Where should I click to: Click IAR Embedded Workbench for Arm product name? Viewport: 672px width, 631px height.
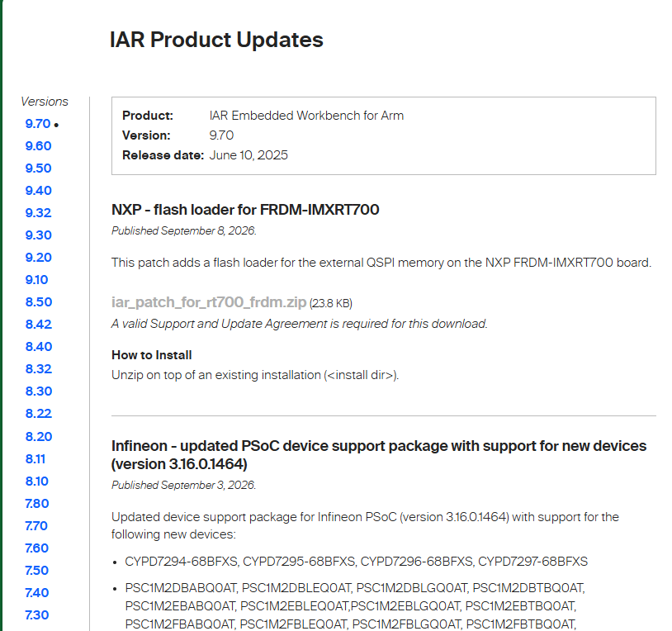(x=306, y=116)
